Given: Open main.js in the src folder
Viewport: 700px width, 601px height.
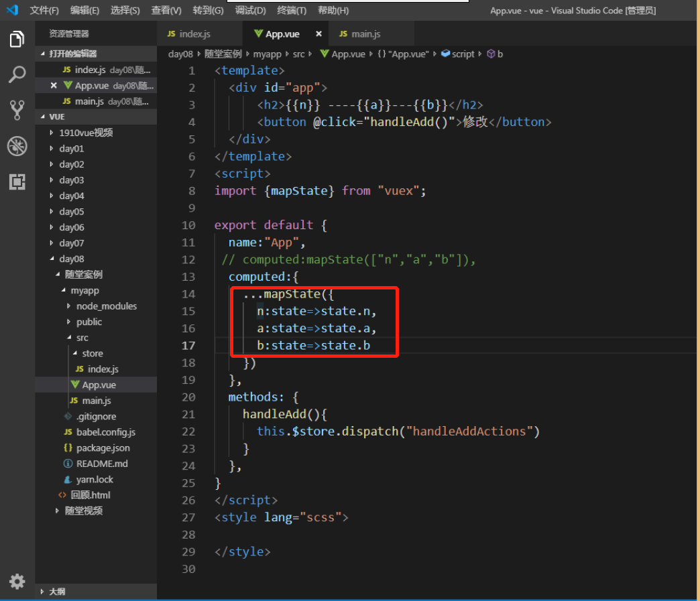Looking at the screenshot, I should click(x=97, y=401).
